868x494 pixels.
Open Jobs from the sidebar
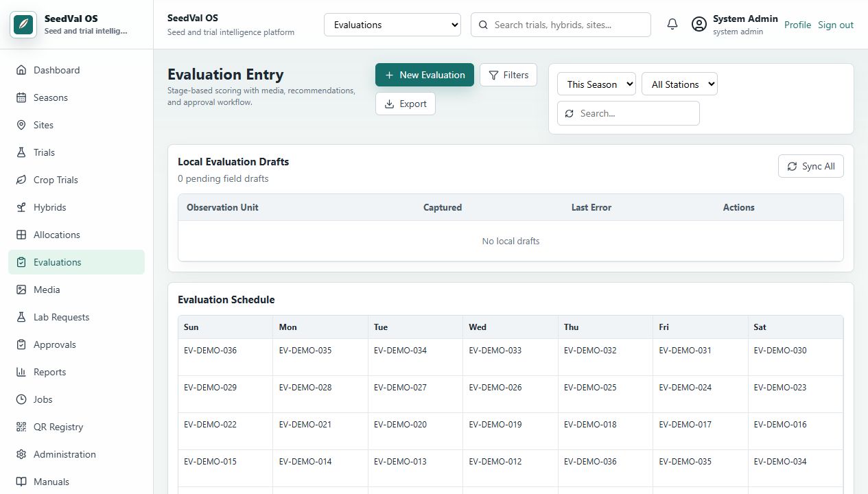click(76, 399)
